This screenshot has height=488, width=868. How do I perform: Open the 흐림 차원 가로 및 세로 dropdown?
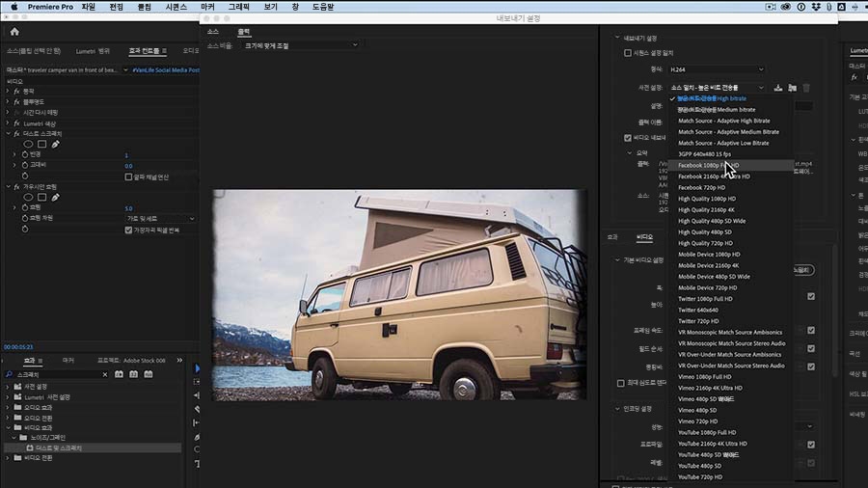160,219
